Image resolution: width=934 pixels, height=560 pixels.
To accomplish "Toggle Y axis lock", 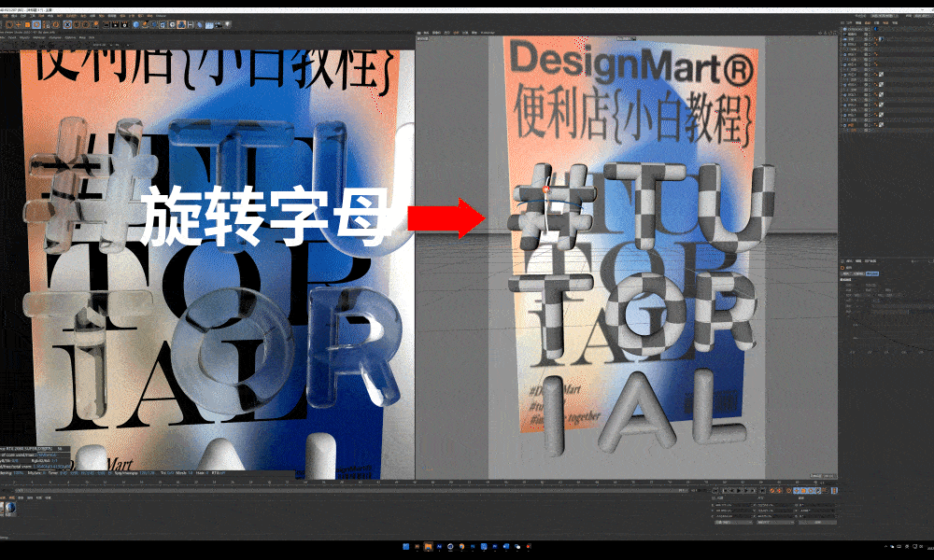I will 77,24.
